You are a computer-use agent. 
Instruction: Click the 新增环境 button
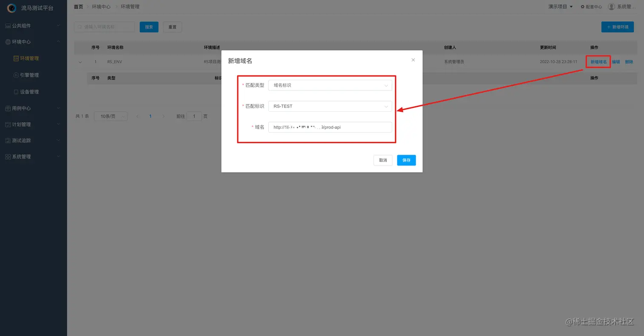pos(618,27)
